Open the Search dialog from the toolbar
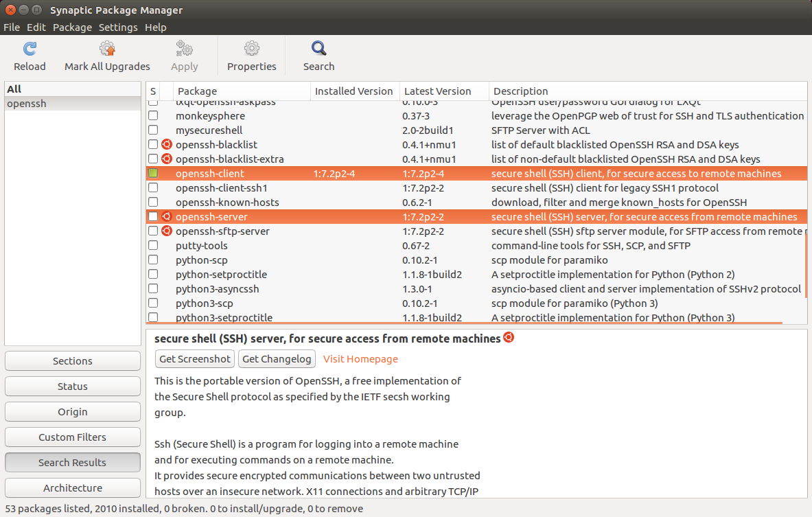The image size is (812, 517). pos(318,55)
